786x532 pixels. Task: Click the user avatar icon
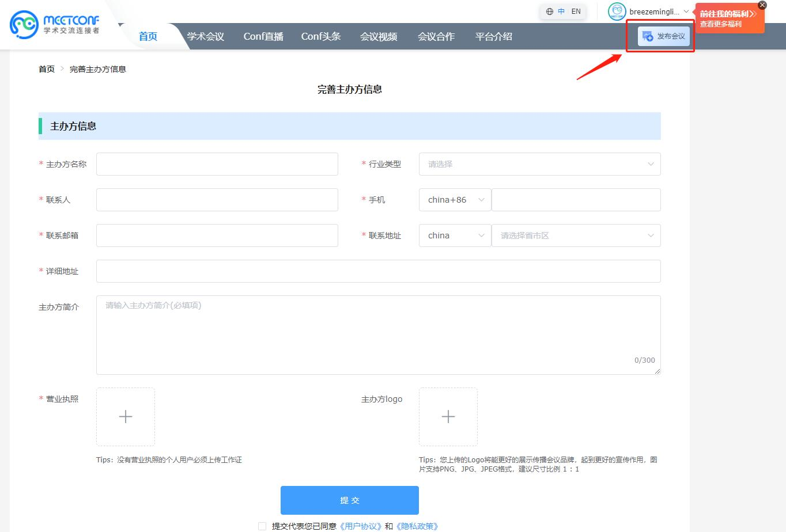click(617, 12)
